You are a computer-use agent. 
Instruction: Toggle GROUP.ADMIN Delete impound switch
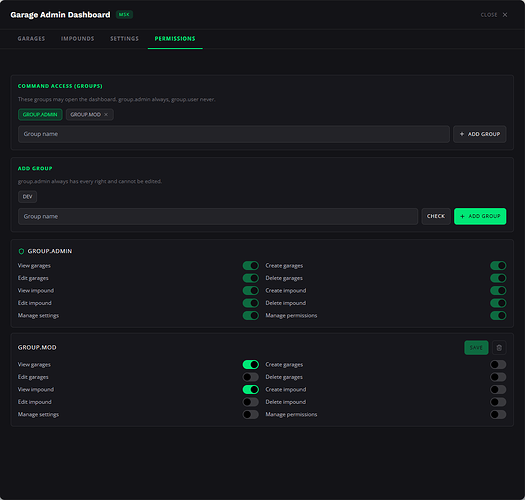pos(498,303)
